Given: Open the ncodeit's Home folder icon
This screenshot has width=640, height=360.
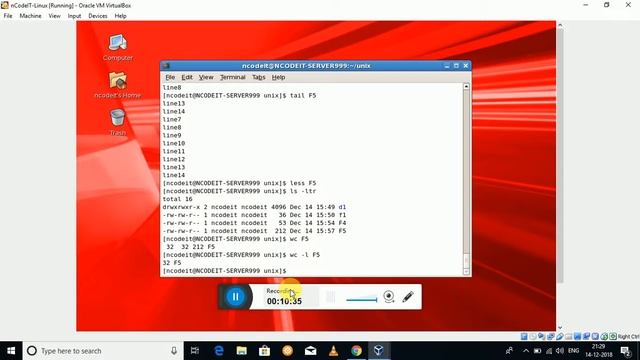Looking at the screenshot, I should tap(118, 85).
